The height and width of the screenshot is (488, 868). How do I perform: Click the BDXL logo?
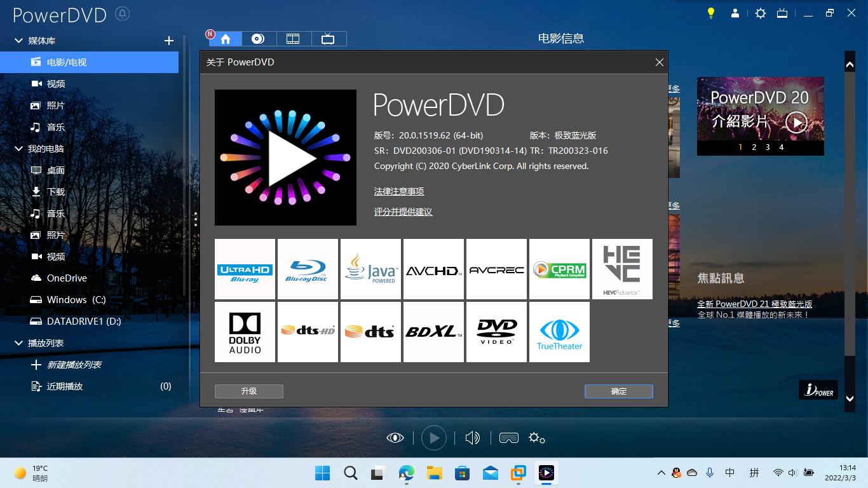[433, 332]
